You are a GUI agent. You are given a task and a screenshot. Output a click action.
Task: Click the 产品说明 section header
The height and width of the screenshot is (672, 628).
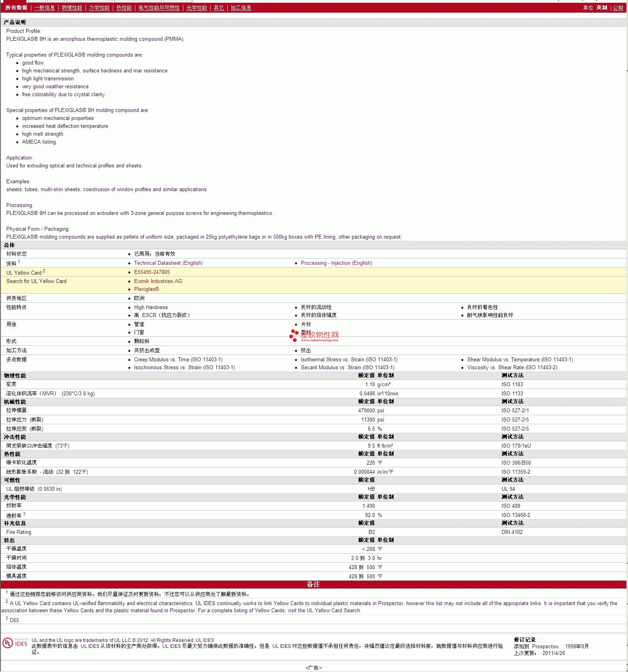(x=15, y=23)
